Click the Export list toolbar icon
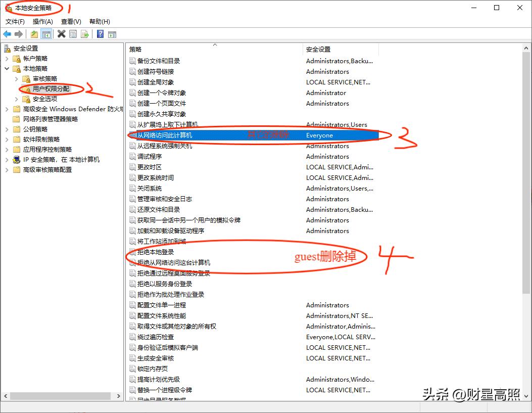 85,34
